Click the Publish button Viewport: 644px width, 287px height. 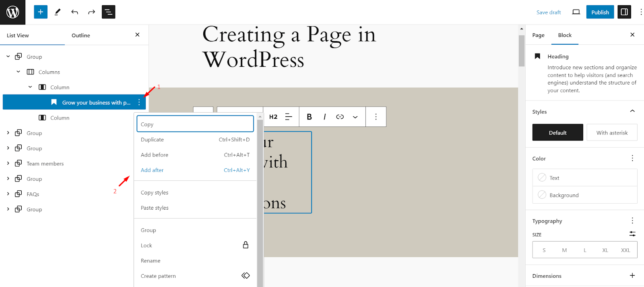tap(600, 12)
